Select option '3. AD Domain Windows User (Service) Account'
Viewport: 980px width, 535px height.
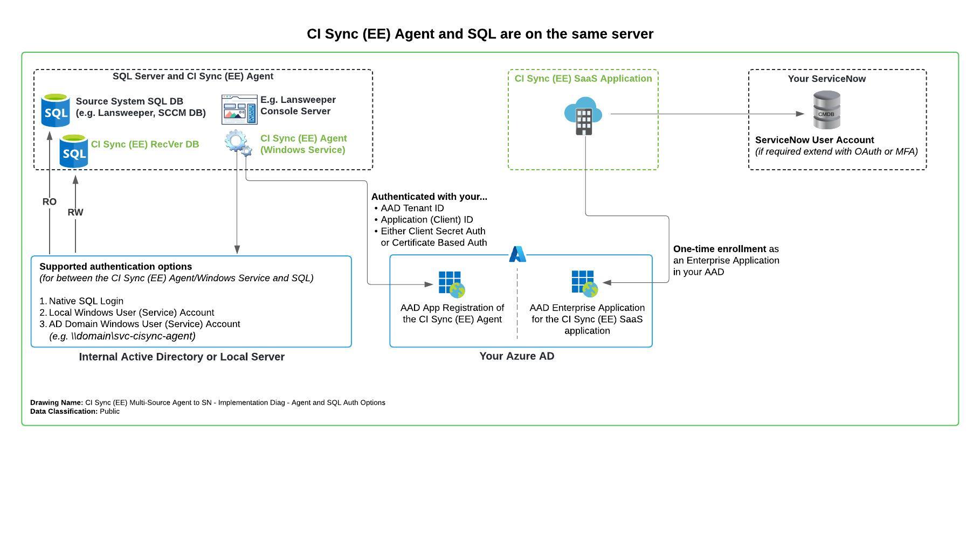tap(140, 324)
